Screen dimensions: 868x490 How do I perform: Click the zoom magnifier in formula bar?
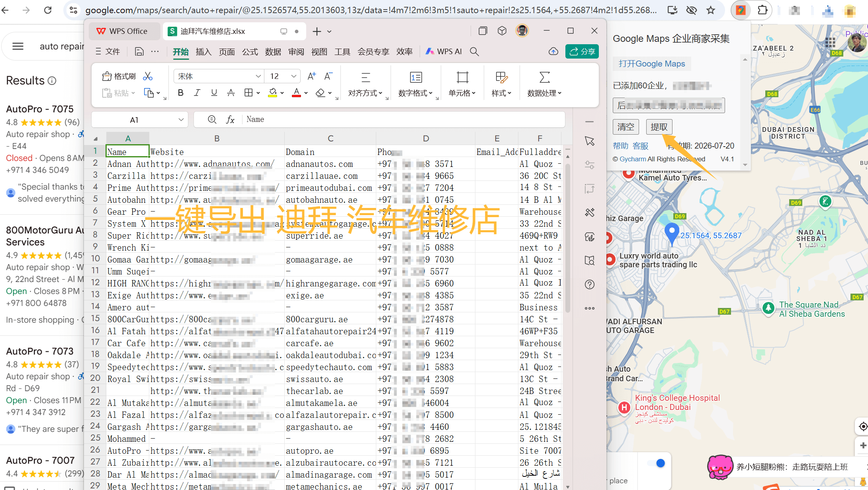212,120
